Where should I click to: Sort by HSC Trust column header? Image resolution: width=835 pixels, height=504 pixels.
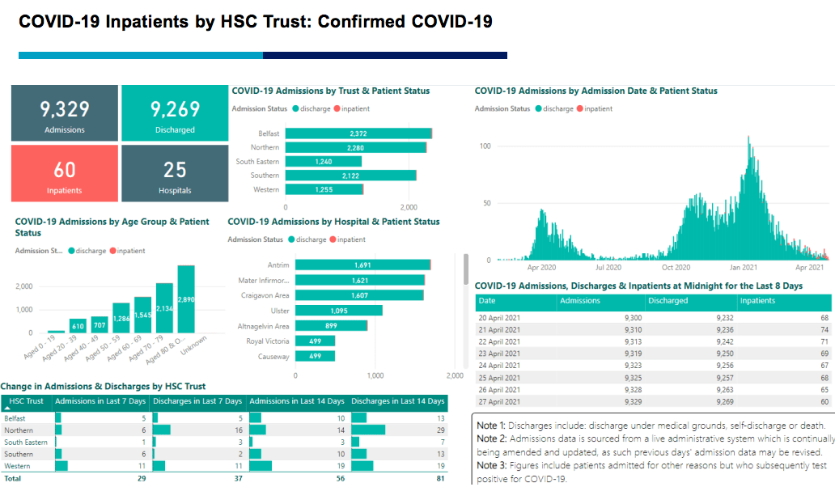(27, 401)
